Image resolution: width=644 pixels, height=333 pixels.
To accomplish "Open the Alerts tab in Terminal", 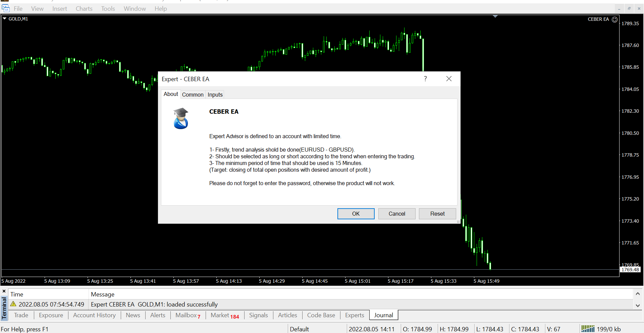I will 158,315.
